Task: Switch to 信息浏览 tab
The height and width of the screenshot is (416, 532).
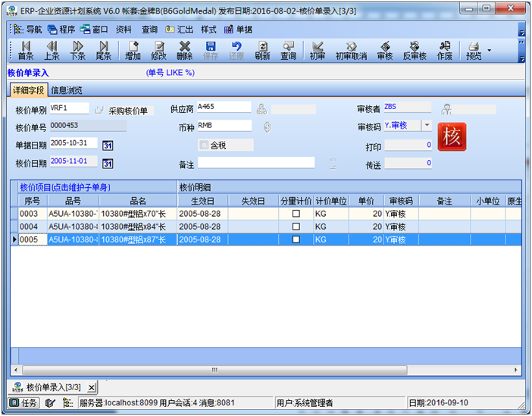Action: click(x=67, y=90)
